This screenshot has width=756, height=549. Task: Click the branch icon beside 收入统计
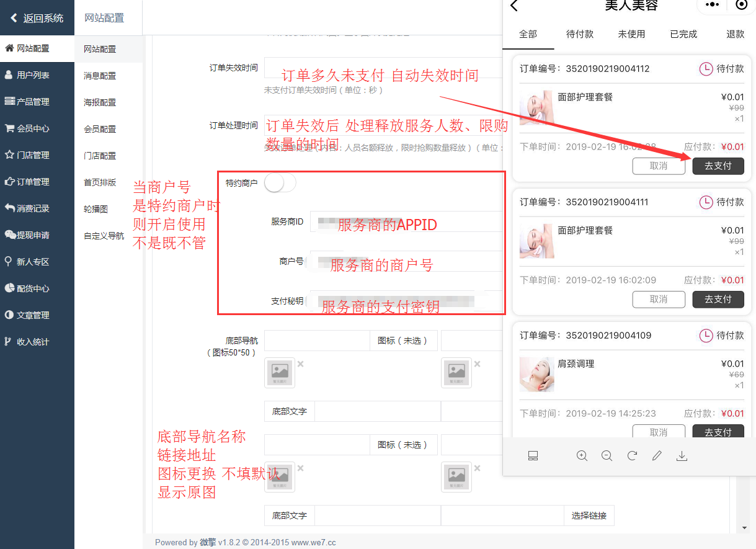pos(8,341)
